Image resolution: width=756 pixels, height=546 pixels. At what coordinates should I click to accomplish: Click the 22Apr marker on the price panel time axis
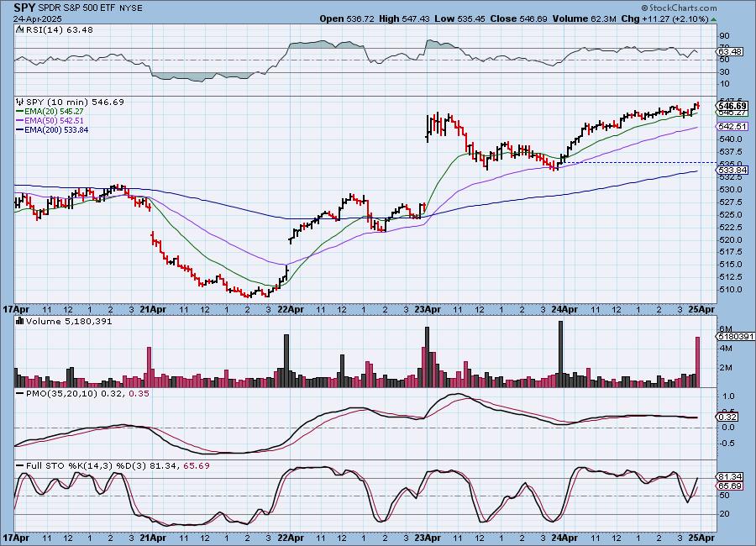click(289, 309)
